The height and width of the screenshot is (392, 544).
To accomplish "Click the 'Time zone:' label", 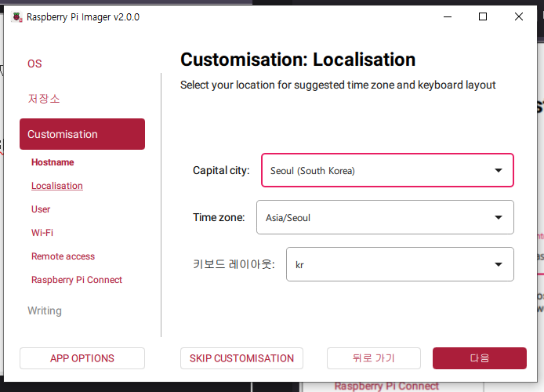I will 219,217.
